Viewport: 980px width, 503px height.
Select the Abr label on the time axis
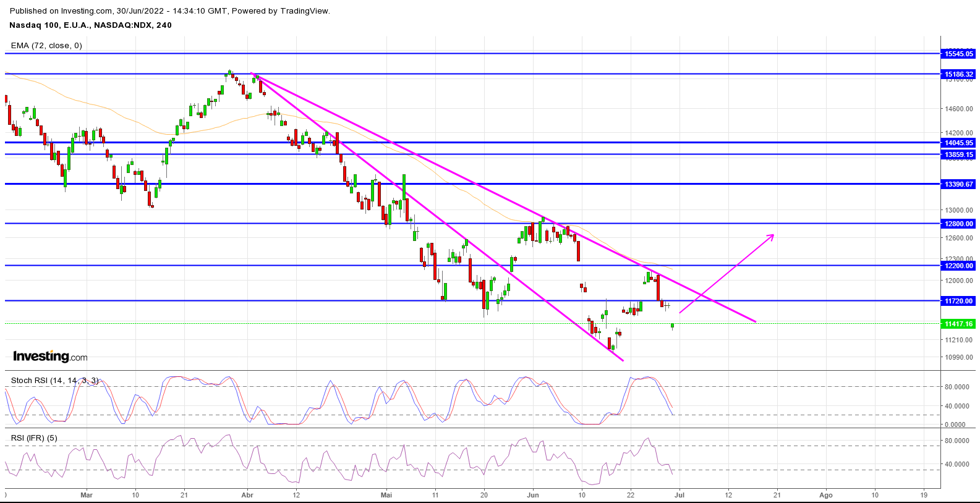point(247,495)
